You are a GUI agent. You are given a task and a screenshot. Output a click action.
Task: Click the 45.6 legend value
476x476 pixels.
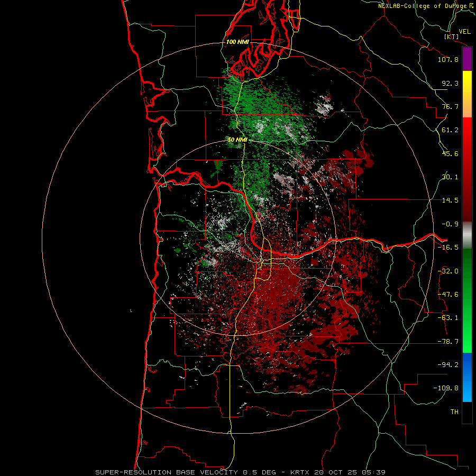[450, 153]
